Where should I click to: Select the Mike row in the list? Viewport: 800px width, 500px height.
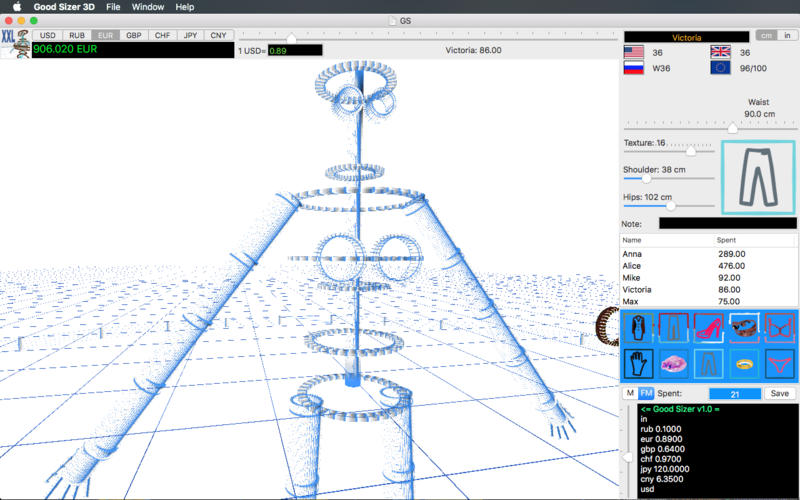pyautogui.click(x=708, y=278)
